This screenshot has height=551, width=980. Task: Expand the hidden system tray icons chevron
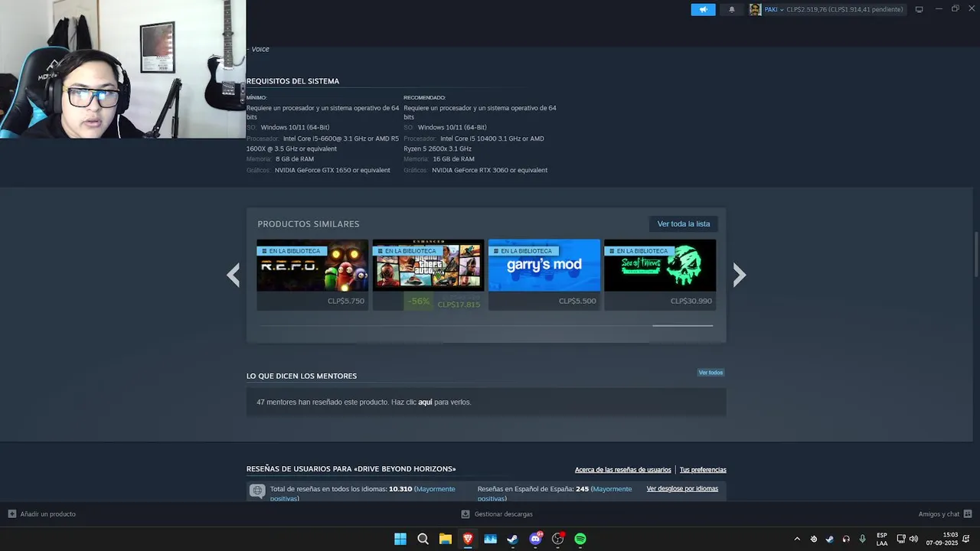click(797, 539)
